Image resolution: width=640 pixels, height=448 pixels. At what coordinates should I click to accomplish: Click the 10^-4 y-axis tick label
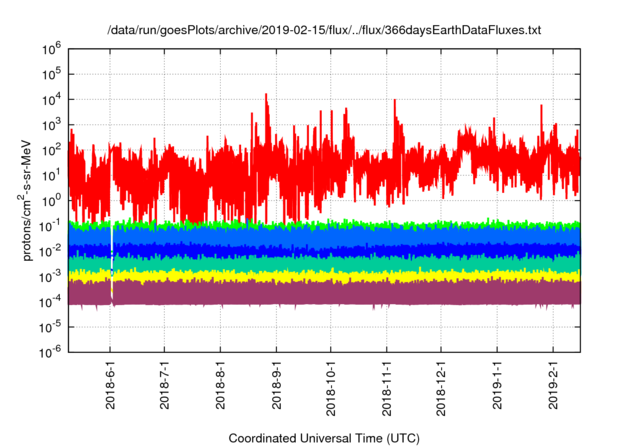[50, 302]
